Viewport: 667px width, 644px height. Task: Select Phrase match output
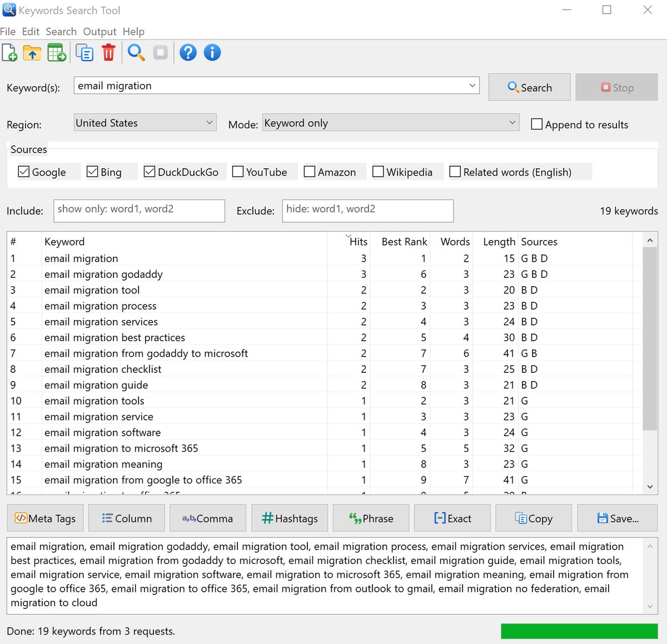pyautogui.click(x=371, y=518)
